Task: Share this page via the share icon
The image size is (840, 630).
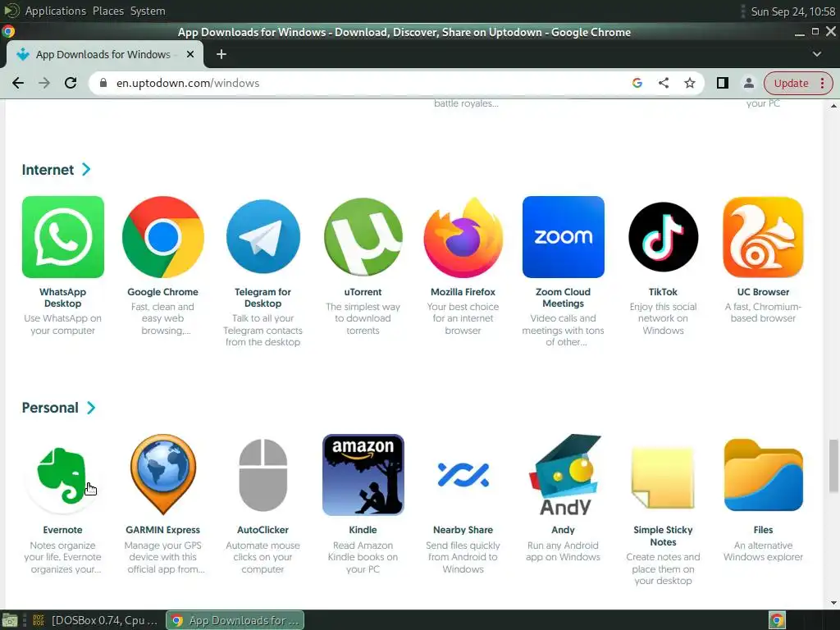Action: [663, 83]
